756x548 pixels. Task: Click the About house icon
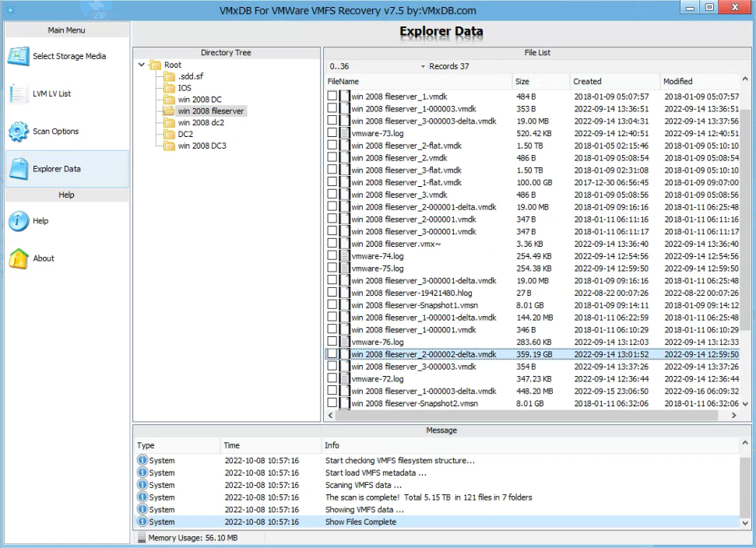[x=19, y=258]
